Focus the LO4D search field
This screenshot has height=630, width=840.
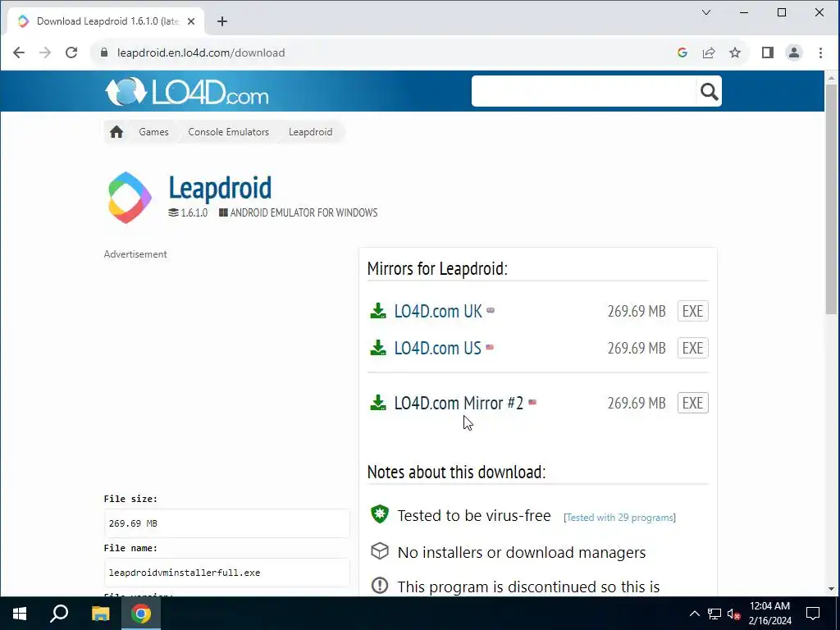pos(583,92)
